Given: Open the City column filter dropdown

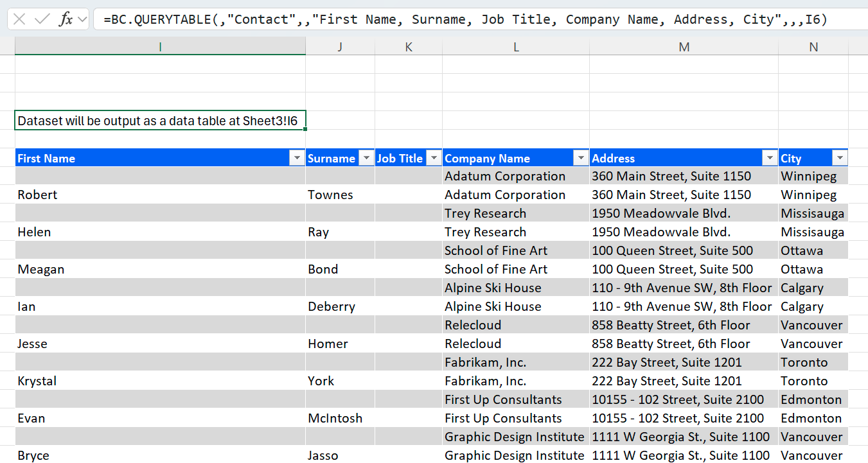Looking at the screenshot, I should [839, 158].
